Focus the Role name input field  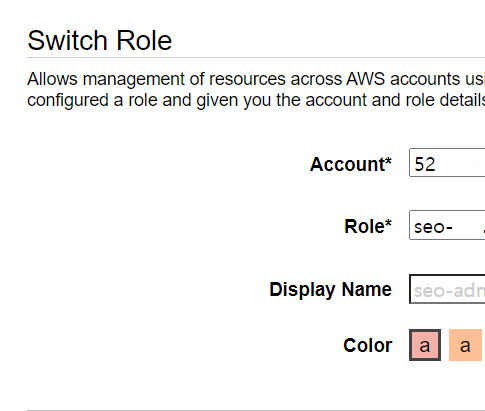coord(447,225)
